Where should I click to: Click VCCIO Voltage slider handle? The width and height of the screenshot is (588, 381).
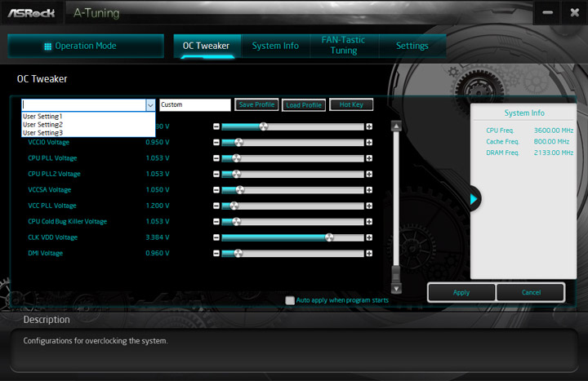(238, 142)
